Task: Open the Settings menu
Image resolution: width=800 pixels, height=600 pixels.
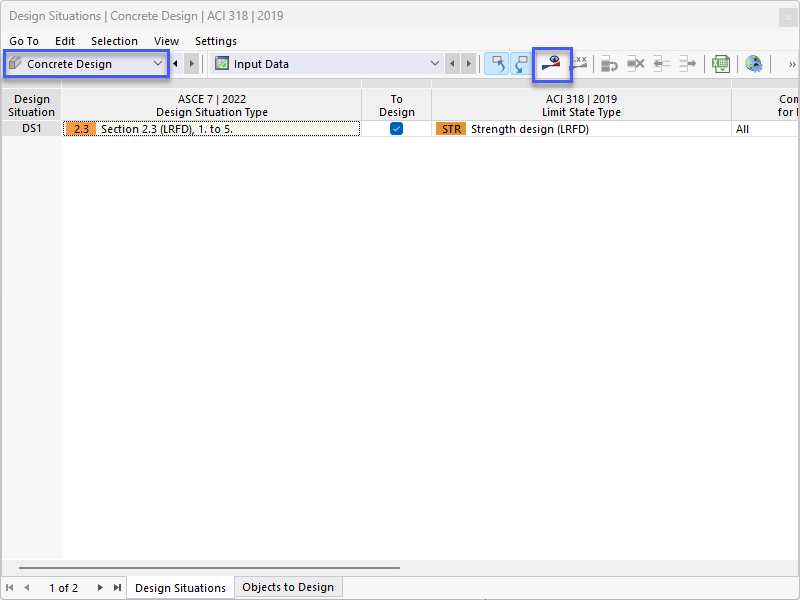Action: 216,41
